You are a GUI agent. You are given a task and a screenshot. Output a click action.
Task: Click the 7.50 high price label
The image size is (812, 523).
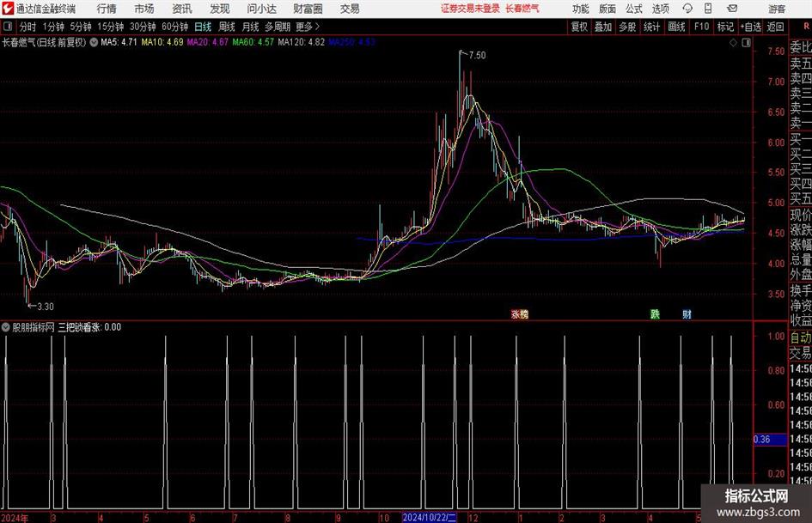click(477, 55)
